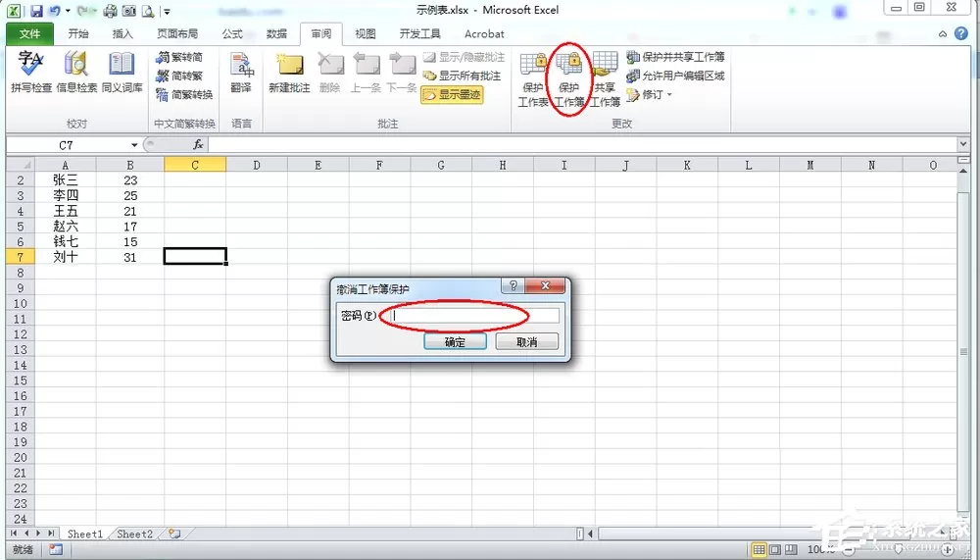
Task: Add a comment with 新建批注
Action: pos(289,73)
